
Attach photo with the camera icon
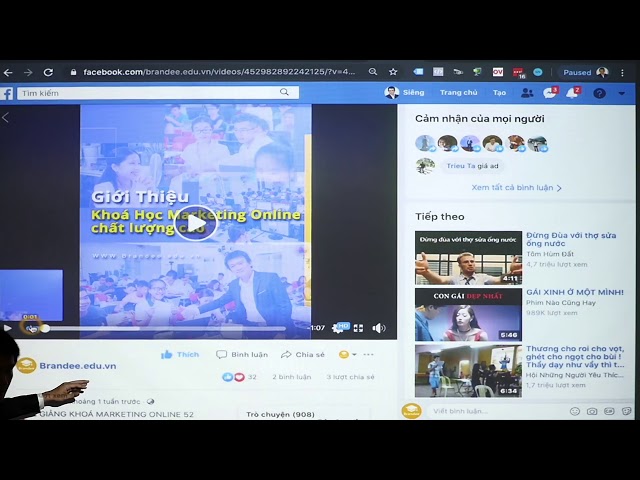pos(592,411)
